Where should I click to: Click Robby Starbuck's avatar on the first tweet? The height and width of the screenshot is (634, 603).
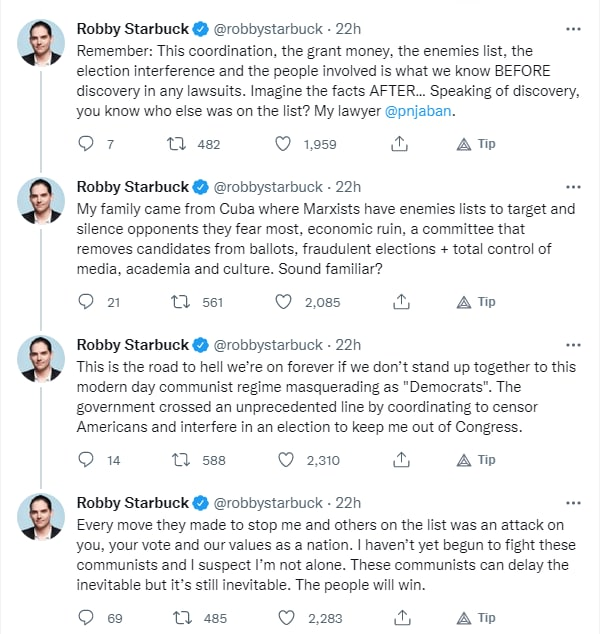pyautogui.click(x=42, y=43)
